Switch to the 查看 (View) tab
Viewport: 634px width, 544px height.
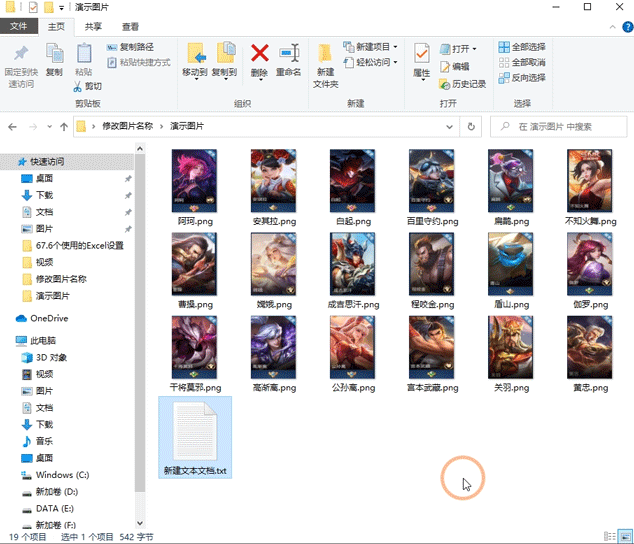[131, 27]
